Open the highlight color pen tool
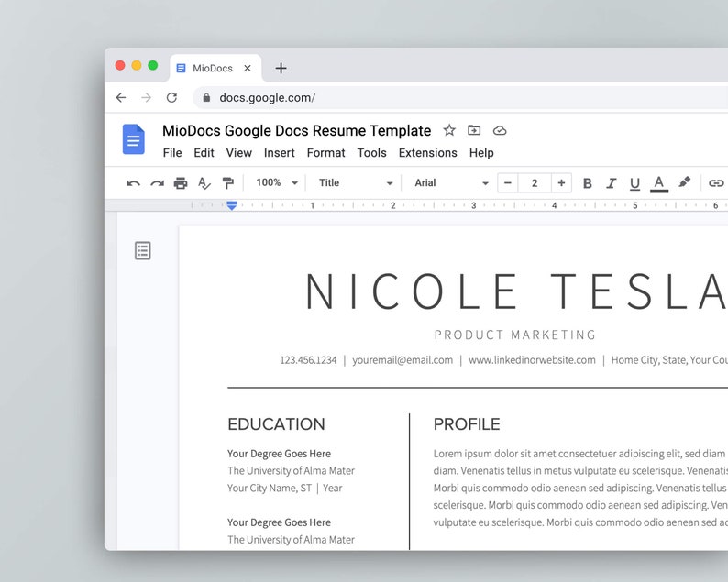This screenshot has width=728, height=582. coord(684,182)
